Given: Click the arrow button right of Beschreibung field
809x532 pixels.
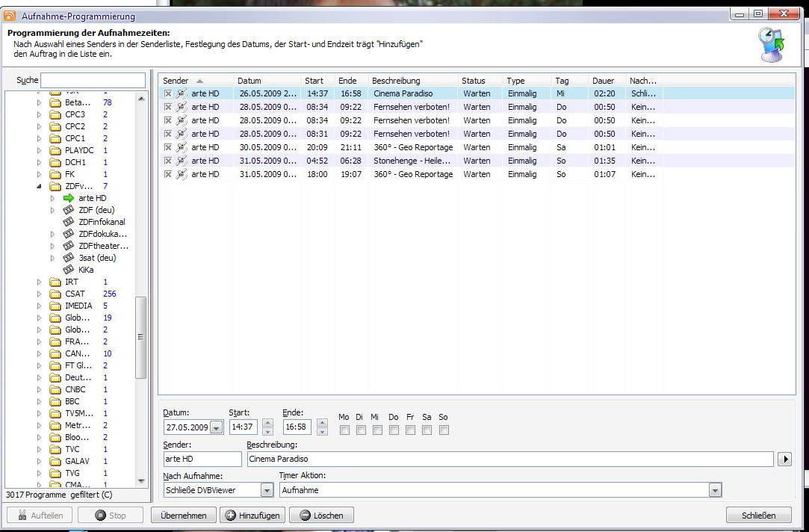Looking at the screenshot, I should 784,460.
